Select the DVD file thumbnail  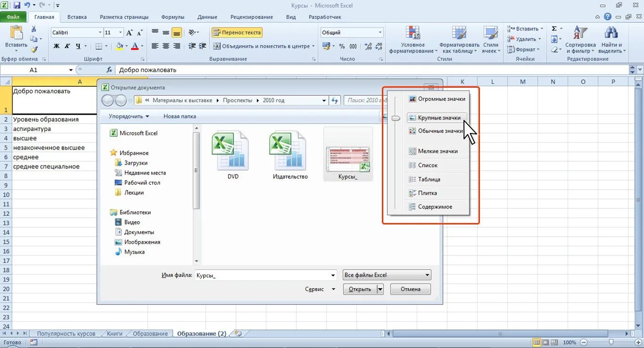pyautogui.click(x=233, y=155)
